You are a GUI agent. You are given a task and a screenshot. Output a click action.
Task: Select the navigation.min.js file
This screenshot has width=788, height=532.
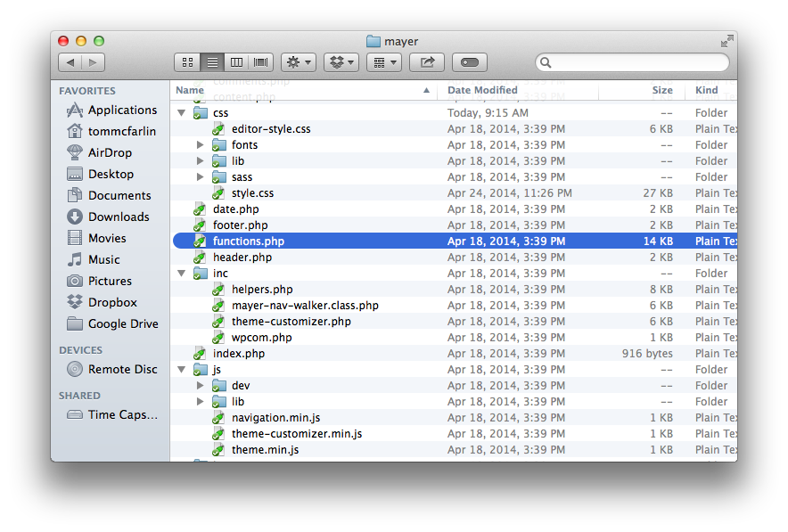(454, 418)
